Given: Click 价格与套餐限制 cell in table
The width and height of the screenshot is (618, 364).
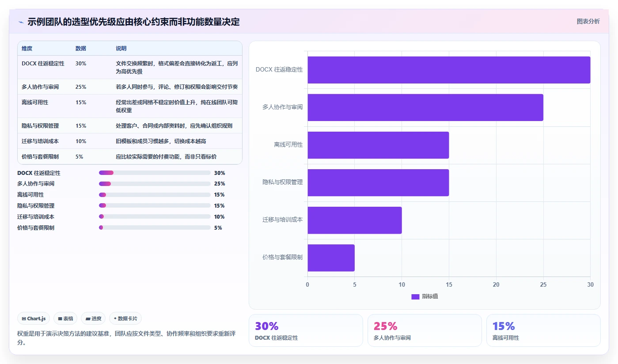Looking at the screenshot, I should coord(40,156).
